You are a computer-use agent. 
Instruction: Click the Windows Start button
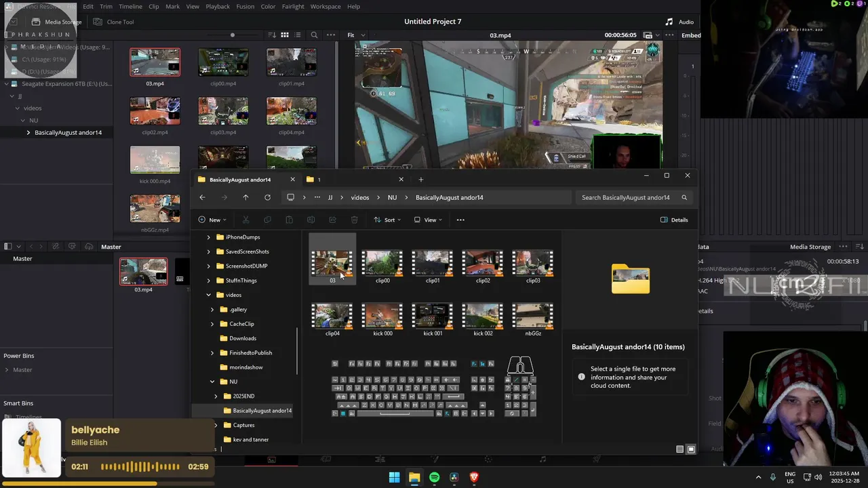pos(394,477)
